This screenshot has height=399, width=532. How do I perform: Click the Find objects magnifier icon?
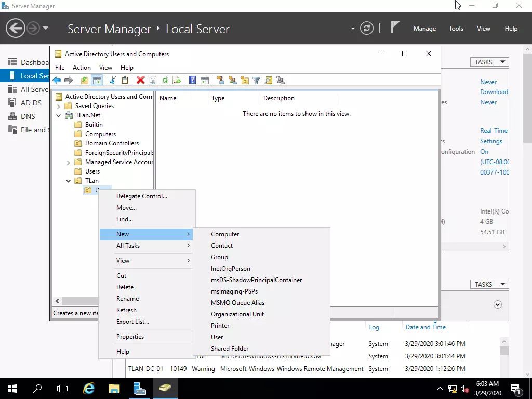tap(269, 81)
